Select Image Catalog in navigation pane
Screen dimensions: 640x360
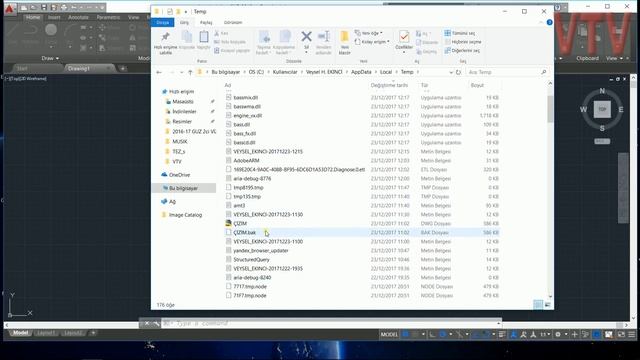185,215
